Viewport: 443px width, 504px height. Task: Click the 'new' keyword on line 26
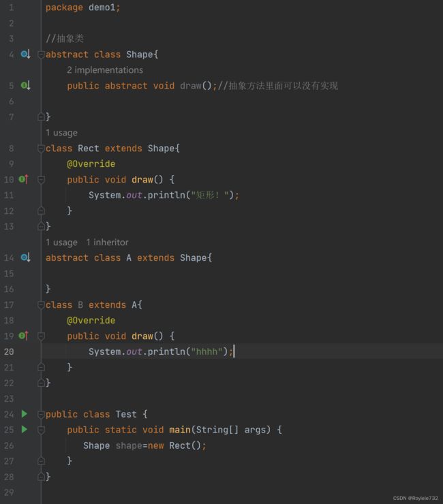click(x=155, y=446)
